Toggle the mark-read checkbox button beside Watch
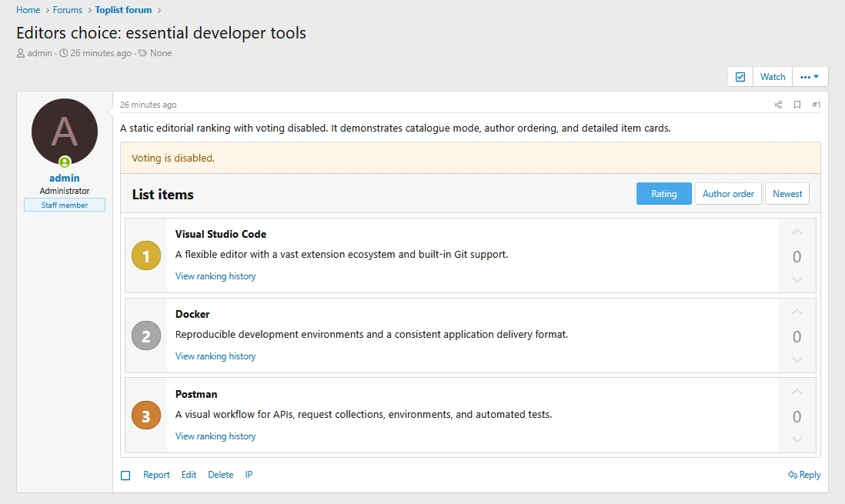Image resolution: width=845 pixels, height=504 pixels. click(740, 76)
